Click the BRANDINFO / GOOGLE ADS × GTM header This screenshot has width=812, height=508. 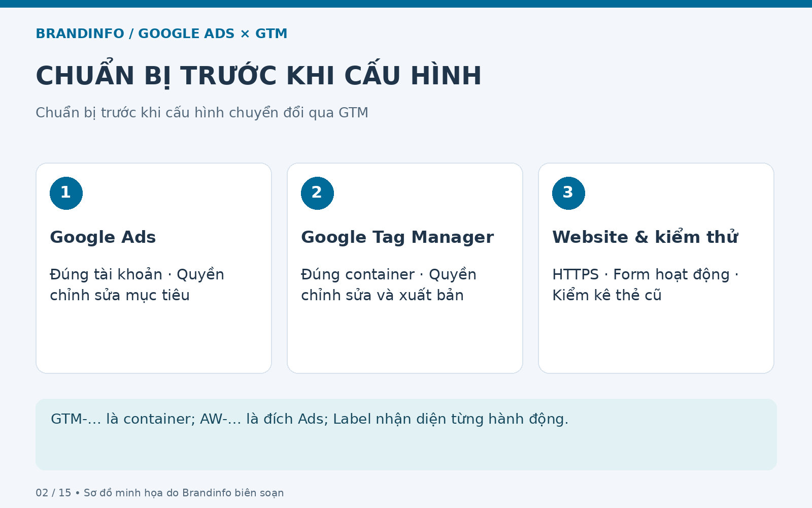(x=161, y=34)
